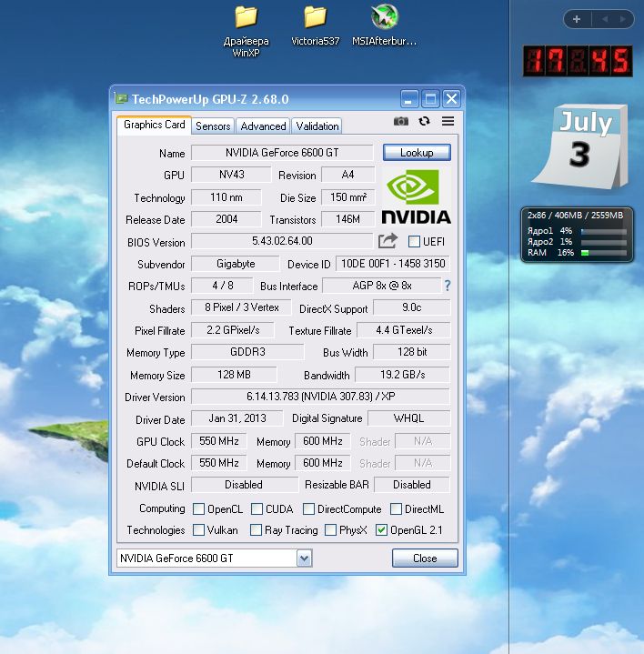Viewport: 644px width, 654px height.
Task: Click the GPU-Z title bar app icon
Action: (121, 99)
